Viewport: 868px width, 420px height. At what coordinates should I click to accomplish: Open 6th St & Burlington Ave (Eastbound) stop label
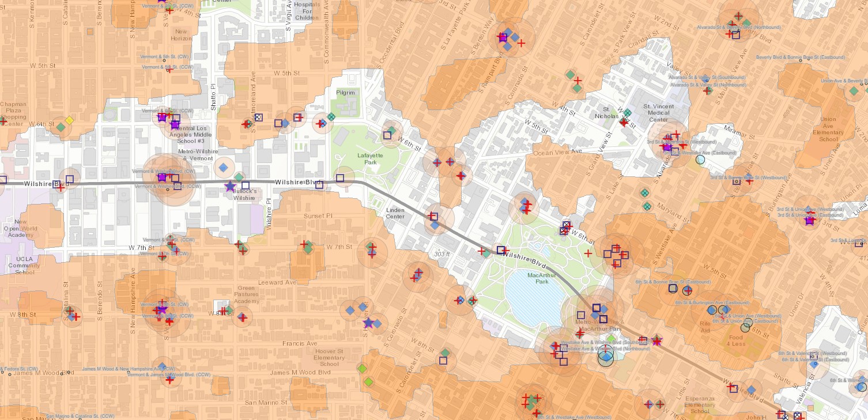(712, 302)
